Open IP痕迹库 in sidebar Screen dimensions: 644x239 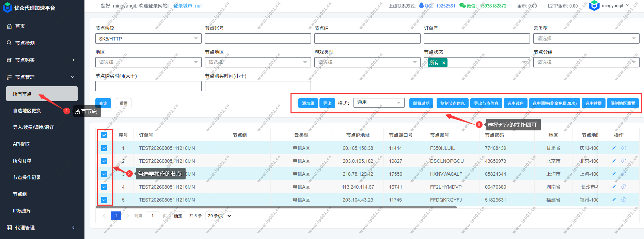coord(22,211)
